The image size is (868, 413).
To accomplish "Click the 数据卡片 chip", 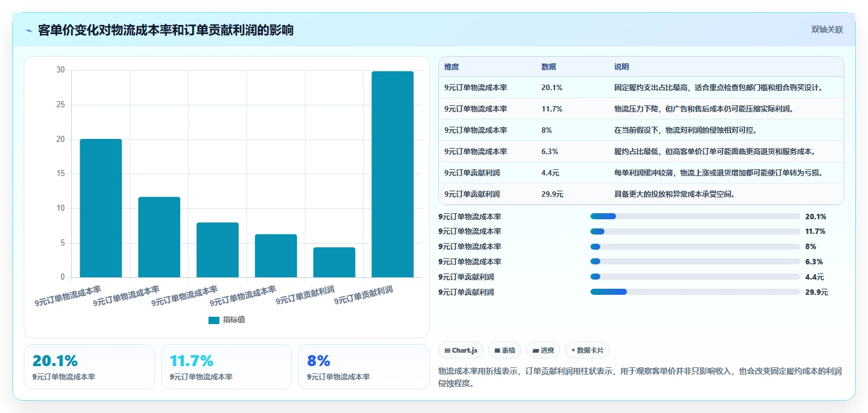I will pos(587,350).
